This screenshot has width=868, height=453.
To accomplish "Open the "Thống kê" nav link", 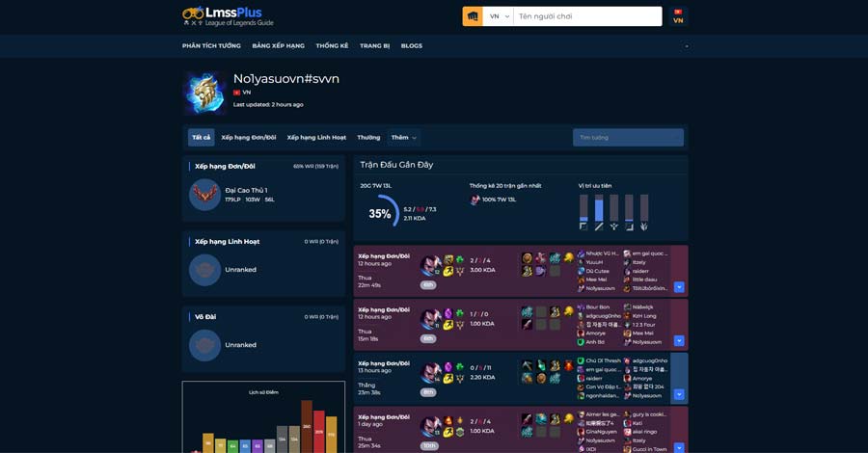I will pos(332,46).
